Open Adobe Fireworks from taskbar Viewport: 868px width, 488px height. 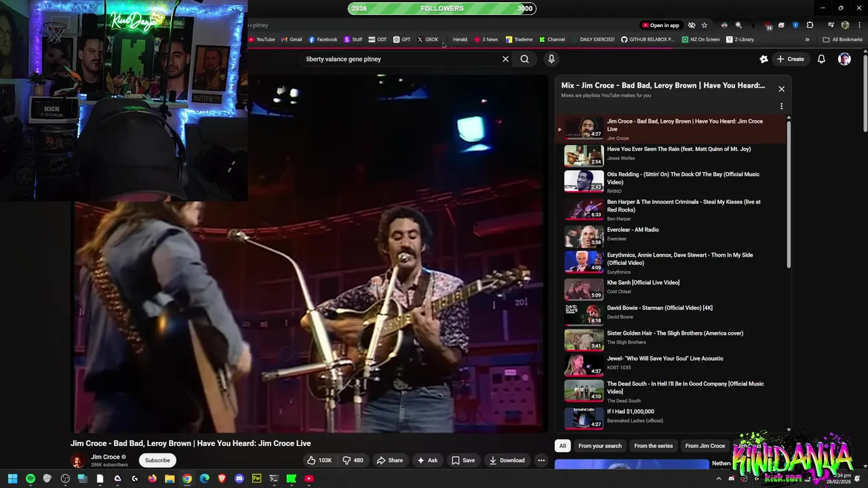click(256, 479)
